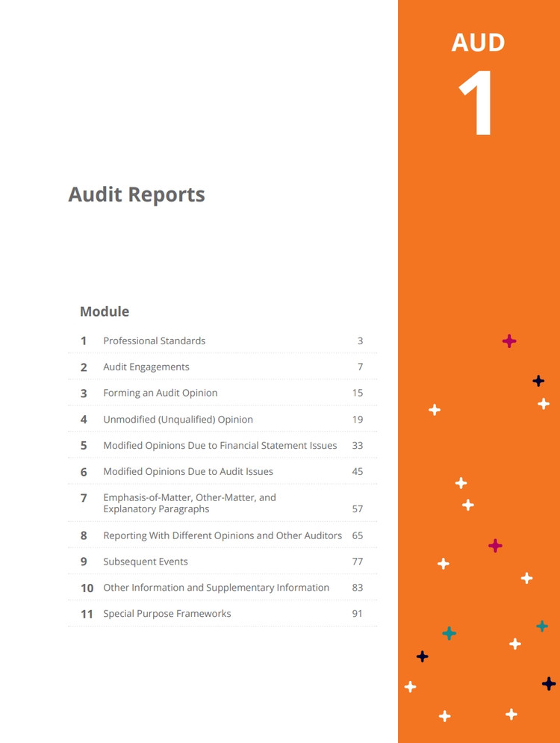Go to the Subsequent Events module

click(146, 562)
